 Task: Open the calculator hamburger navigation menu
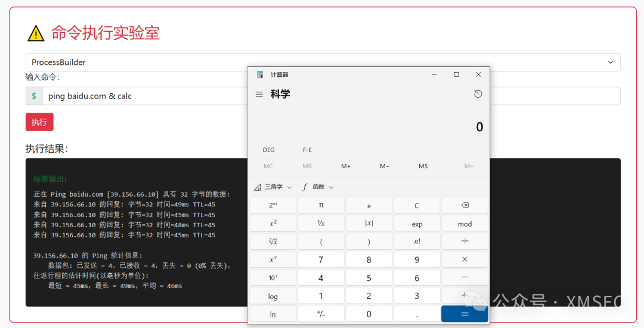point(259,94)
